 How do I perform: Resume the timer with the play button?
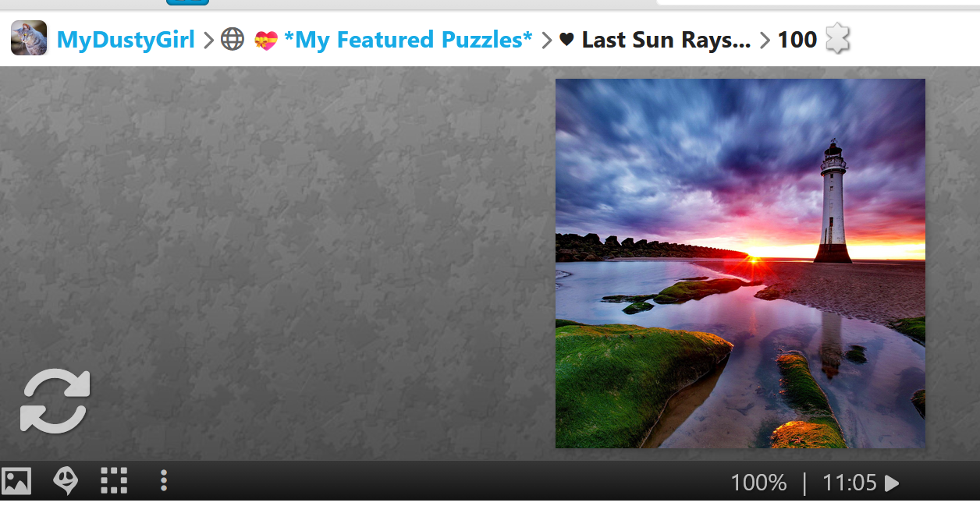[x=892, y=483]
